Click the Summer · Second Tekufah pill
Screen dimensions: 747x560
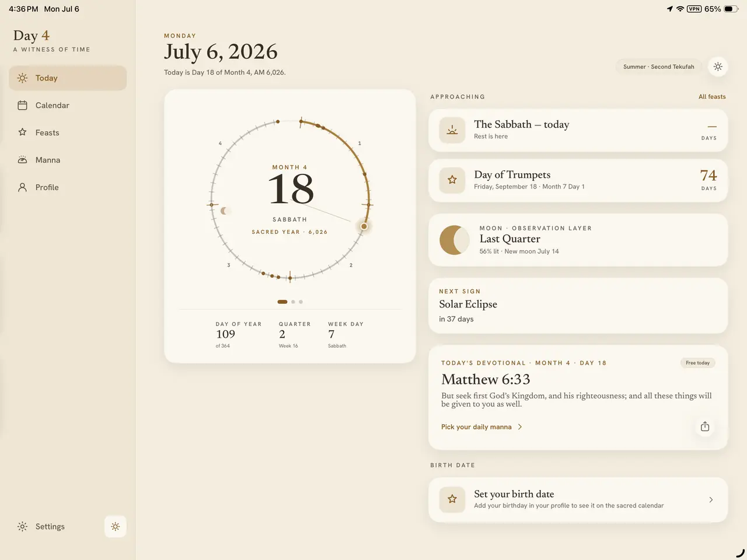click(x=658, y=66)
